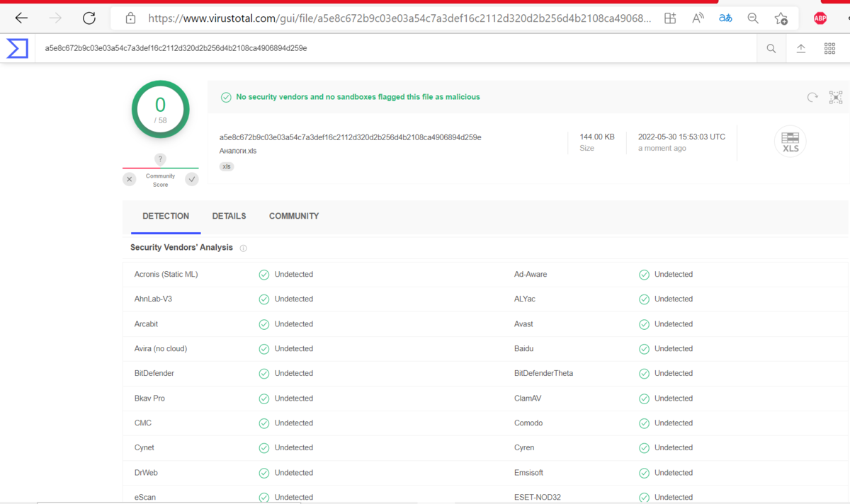Click the community score question mark
The width and height of the screenshot is (850, 504).
pos(160,159)
